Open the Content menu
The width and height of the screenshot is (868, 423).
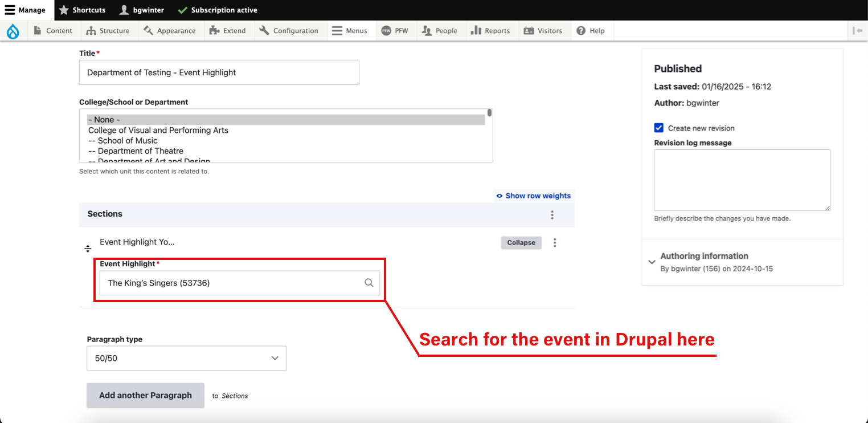tap(53, 31)
